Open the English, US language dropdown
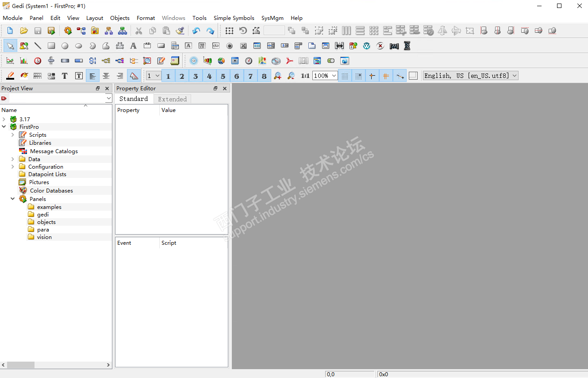 [470, 76]
